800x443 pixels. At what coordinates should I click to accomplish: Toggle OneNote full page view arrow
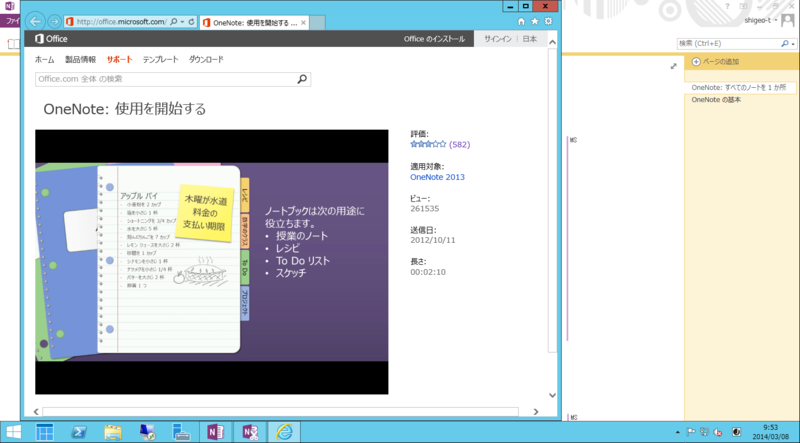pos(673,66)
